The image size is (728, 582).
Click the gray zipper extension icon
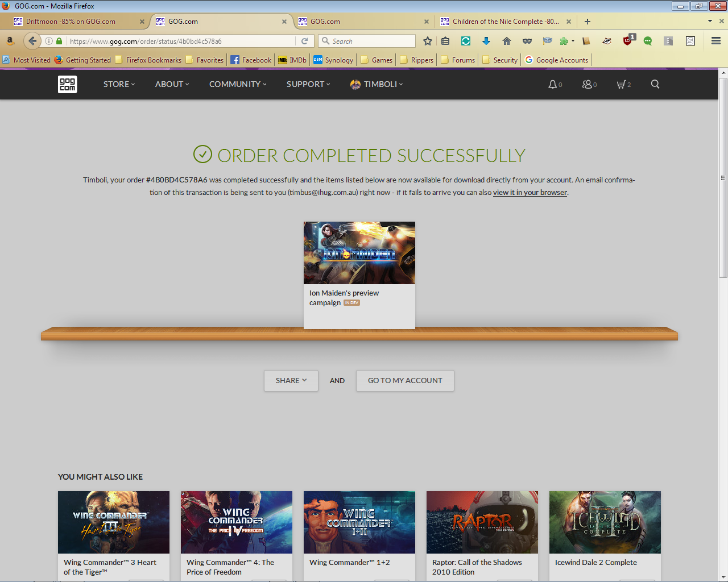click(x=669, y=41)
